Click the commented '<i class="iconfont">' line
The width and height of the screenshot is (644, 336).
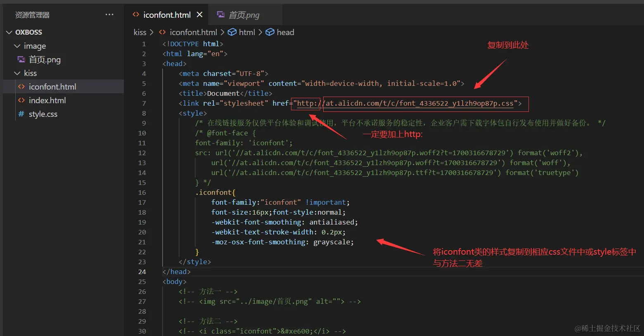tap(263, 331)
